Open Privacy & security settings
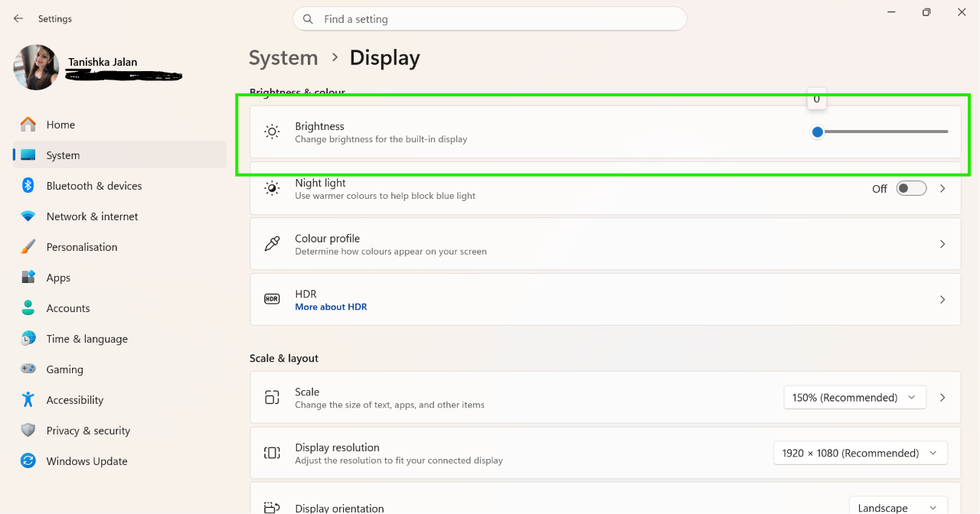The image size is (980, 514). click(x=120, y=431)
